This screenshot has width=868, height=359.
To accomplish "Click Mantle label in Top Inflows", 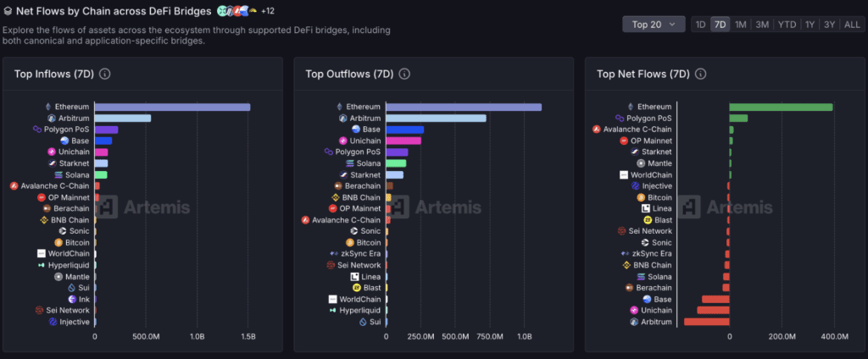I will [77, 277].
